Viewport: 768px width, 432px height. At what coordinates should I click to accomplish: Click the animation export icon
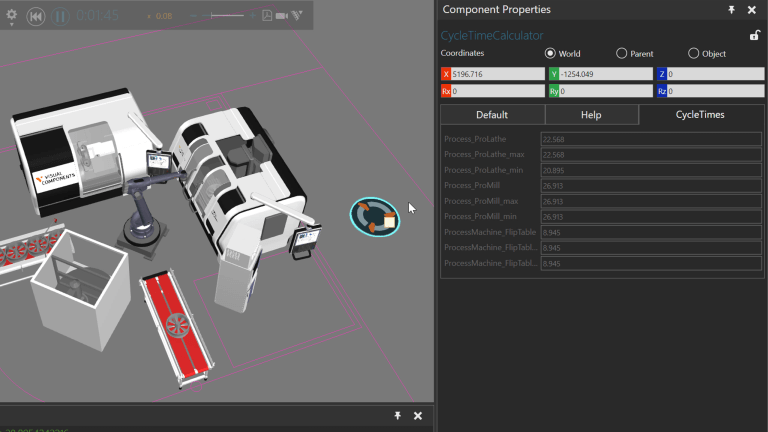pyautogui.click(x=297, y=16)
